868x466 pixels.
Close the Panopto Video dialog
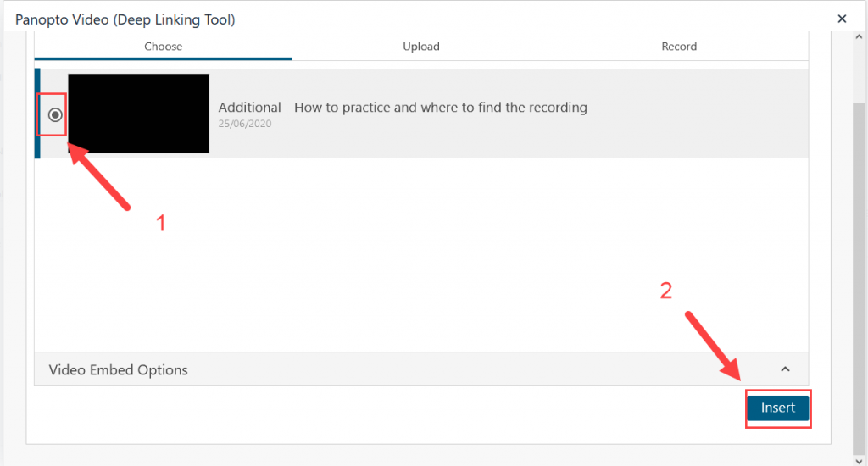(842, 19)
